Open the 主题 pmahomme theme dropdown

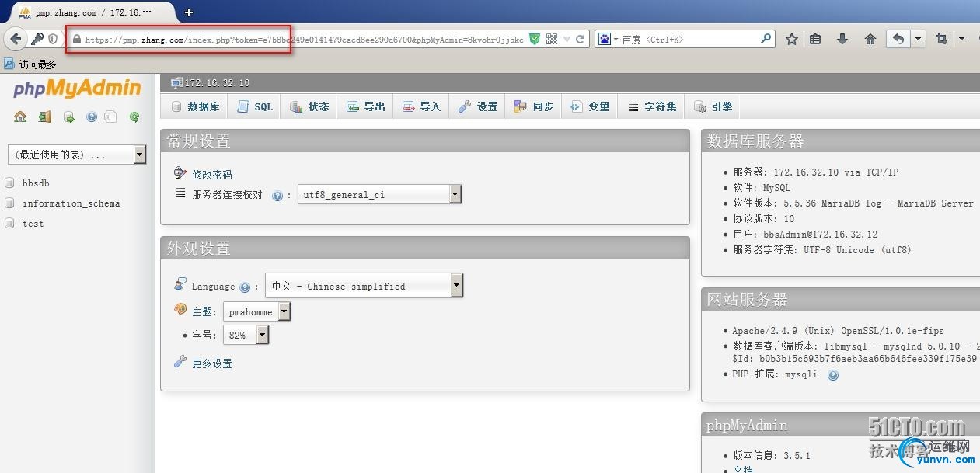(x=257, y=311)
